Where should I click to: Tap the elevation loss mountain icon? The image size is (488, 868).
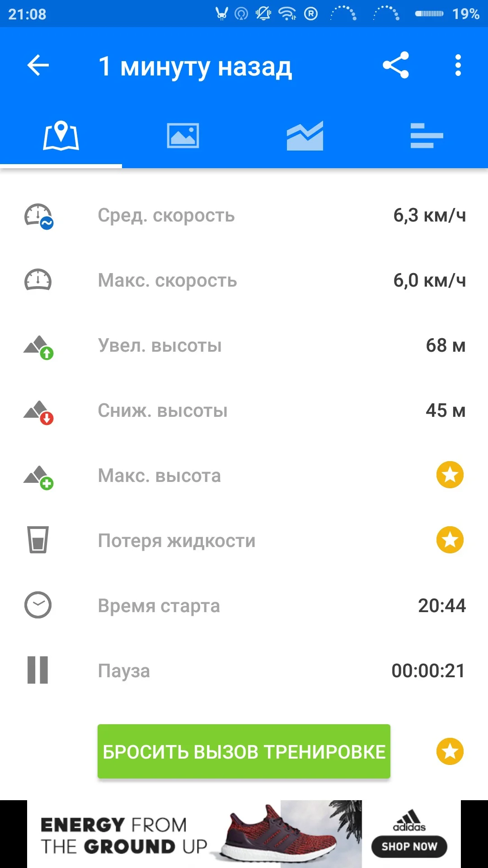pos(38,412)
